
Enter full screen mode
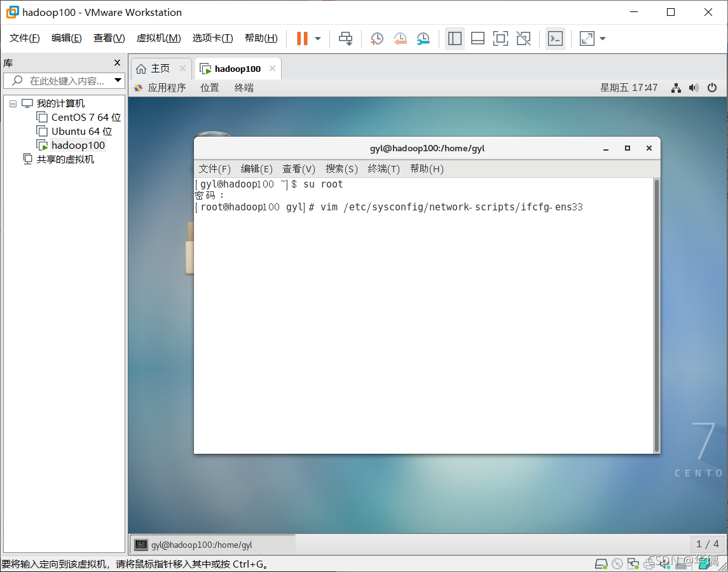[500, 39]
